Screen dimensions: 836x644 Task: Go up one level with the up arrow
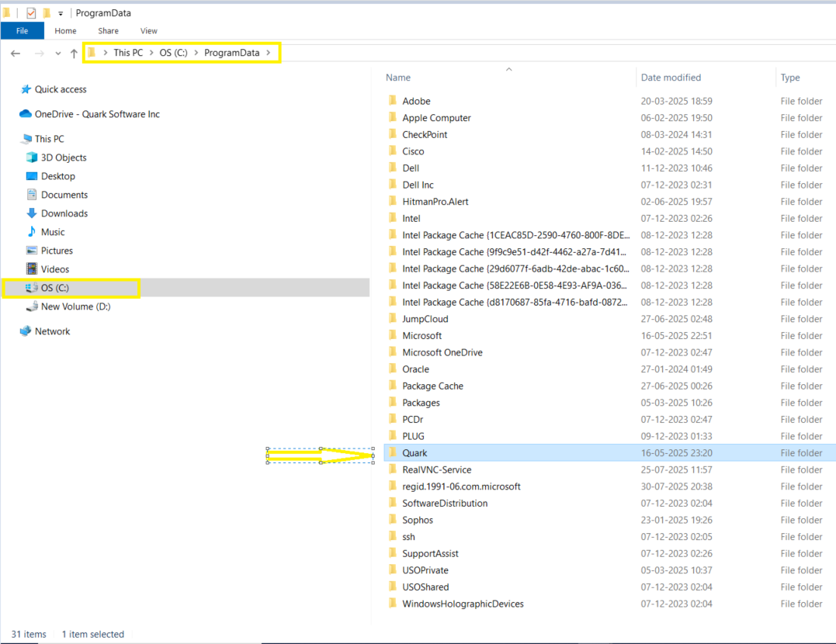[75, 53]
